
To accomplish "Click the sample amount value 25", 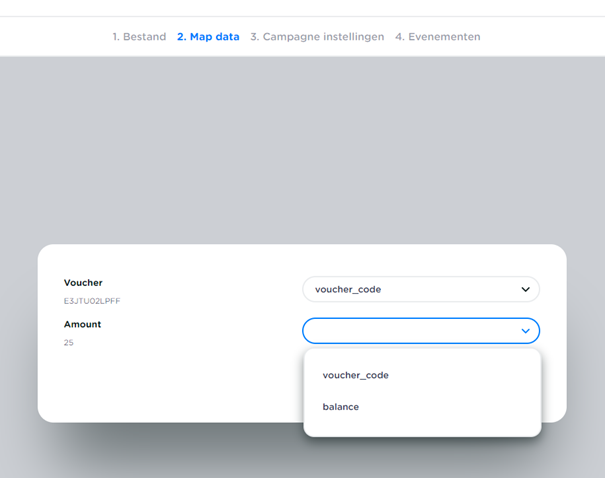I will (x=69, y=343).
